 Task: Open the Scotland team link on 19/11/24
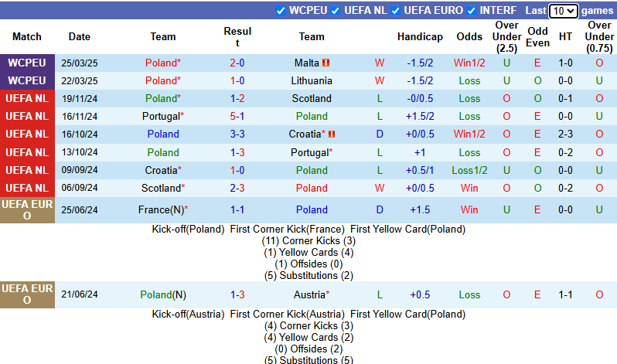(312, 98)
